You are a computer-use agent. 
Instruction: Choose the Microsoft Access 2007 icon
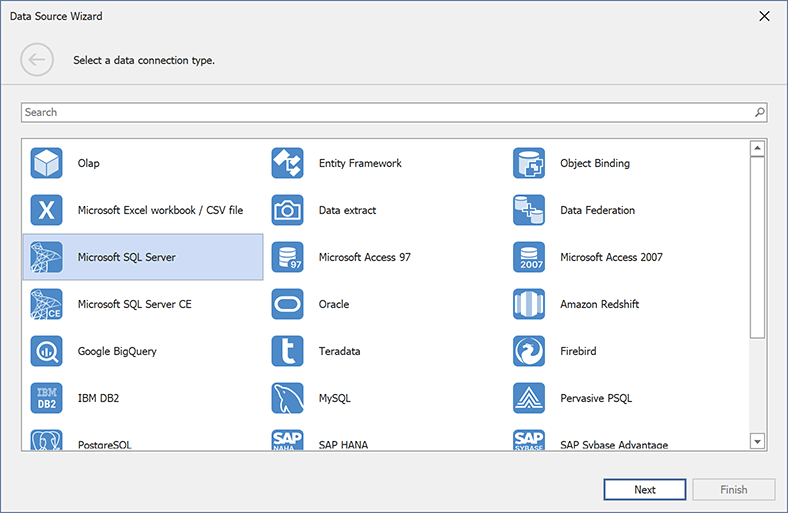pyautogui.click(x=529, y=257)
